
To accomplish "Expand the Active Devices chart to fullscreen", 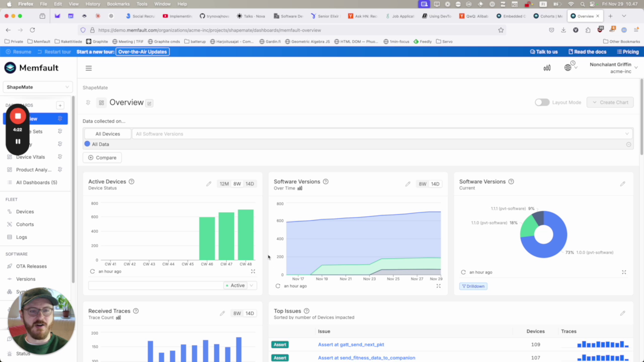I will coord(253,271).
